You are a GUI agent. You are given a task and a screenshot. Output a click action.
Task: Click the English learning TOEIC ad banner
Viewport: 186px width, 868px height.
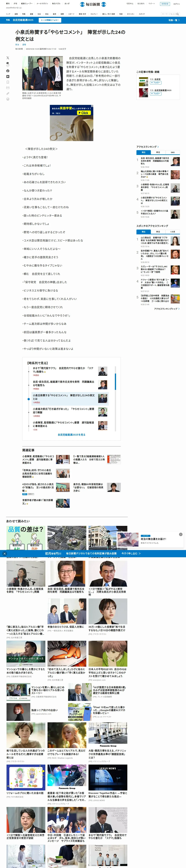(x=71, y=123)
